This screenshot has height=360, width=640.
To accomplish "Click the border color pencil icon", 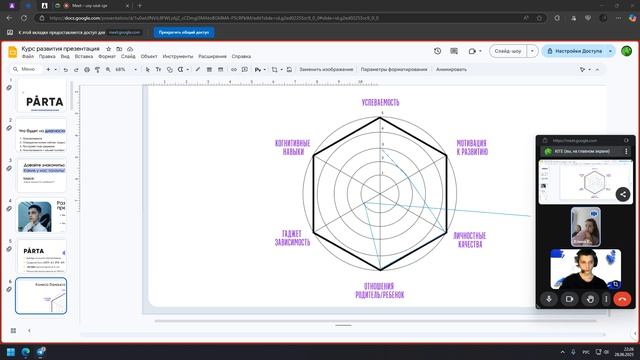I will [198, 70].
